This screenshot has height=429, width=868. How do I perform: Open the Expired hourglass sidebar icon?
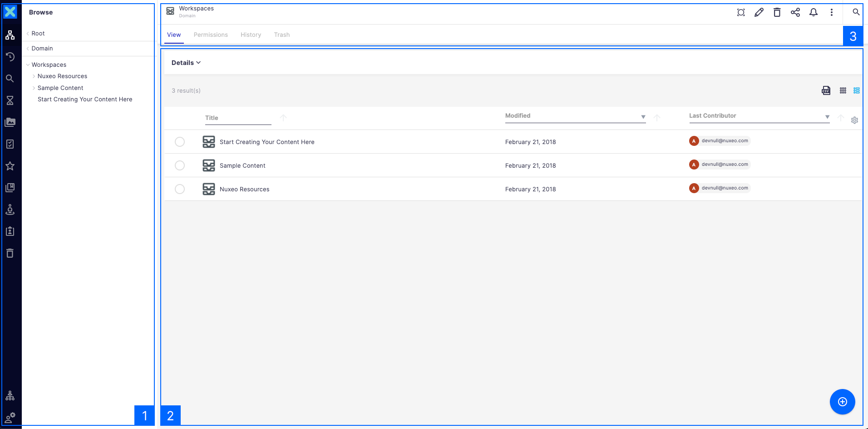[x=10, y=100]
